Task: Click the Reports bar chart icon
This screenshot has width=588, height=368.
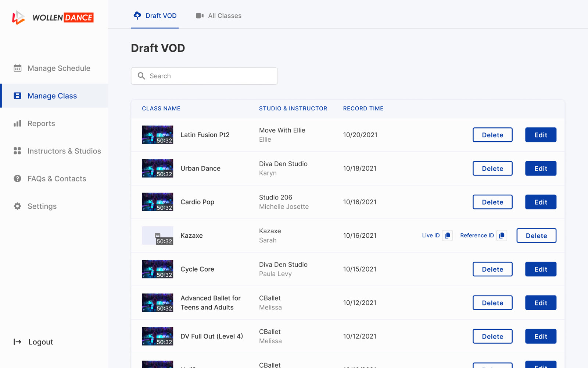Action: coord(17,123)
